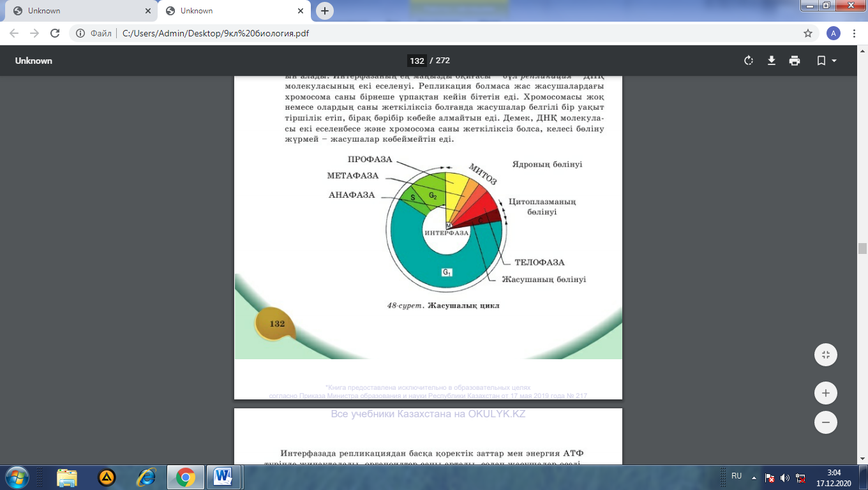The image size is (868, 490).
Task: Click the Ядроның бөлінуі label
Action: (547, 164)
